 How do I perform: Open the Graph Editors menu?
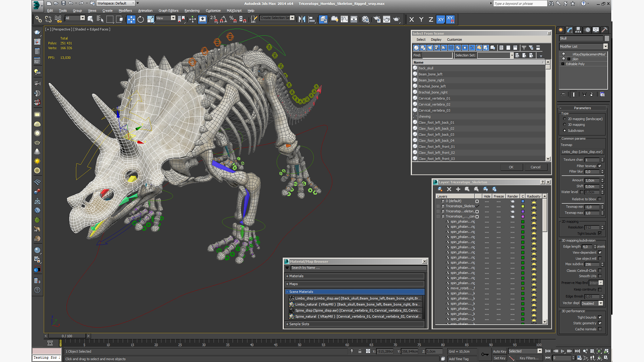[x=168, y=10]
